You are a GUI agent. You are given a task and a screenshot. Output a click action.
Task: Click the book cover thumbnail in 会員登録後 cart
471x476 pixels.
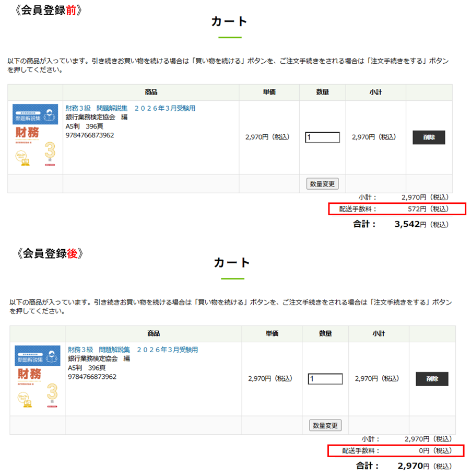37,377
